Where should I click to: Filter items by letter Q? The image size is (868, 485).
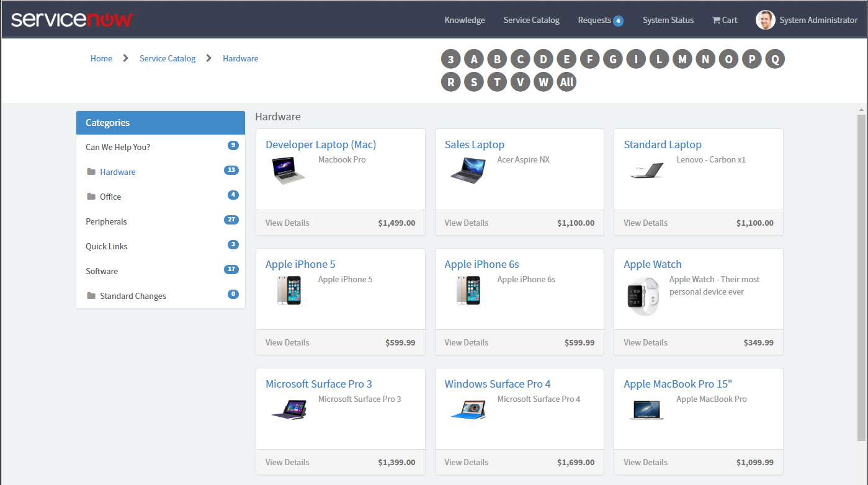click(x=775, y=59)
